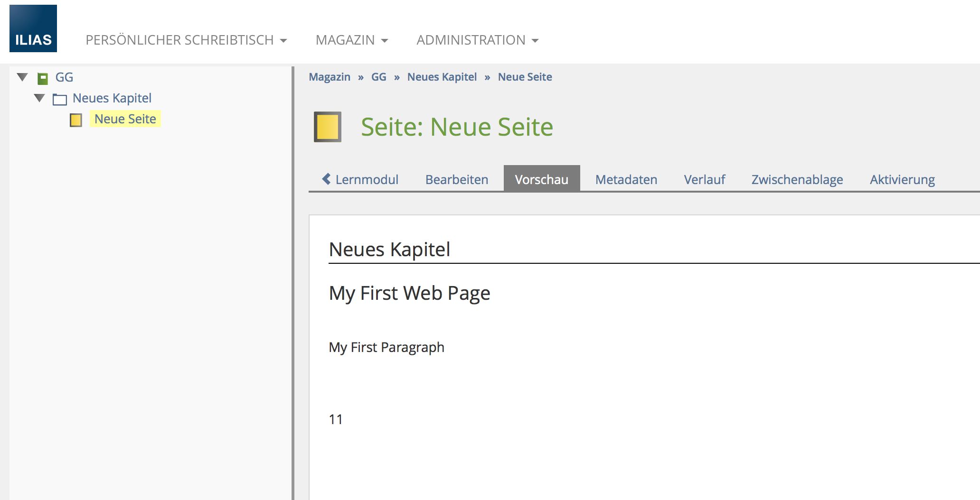Screen dimensions: 980x500
Task: Open the Zwischenablage tab
Action: click(x=797, y=180)
